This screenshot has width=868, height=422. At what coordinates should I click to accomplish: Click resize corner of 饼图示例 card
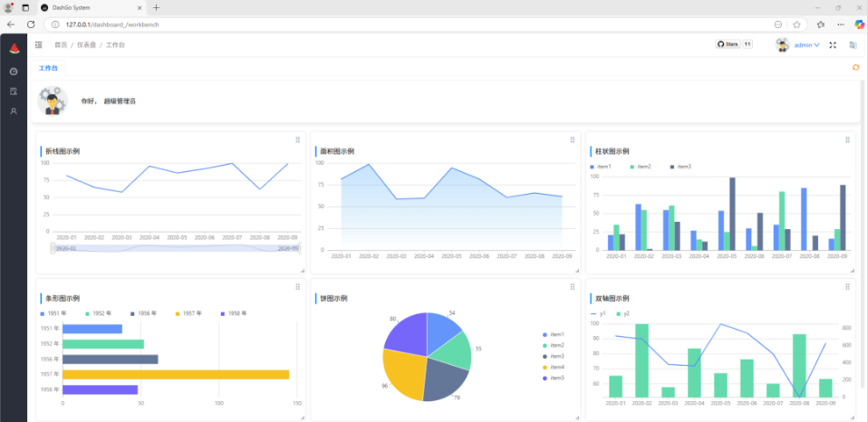pos(577,417)
